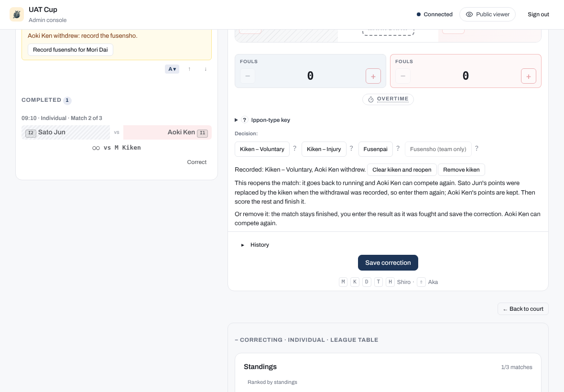Move match down with down arrow
The image size is (564, 392).
click(206, 69)
